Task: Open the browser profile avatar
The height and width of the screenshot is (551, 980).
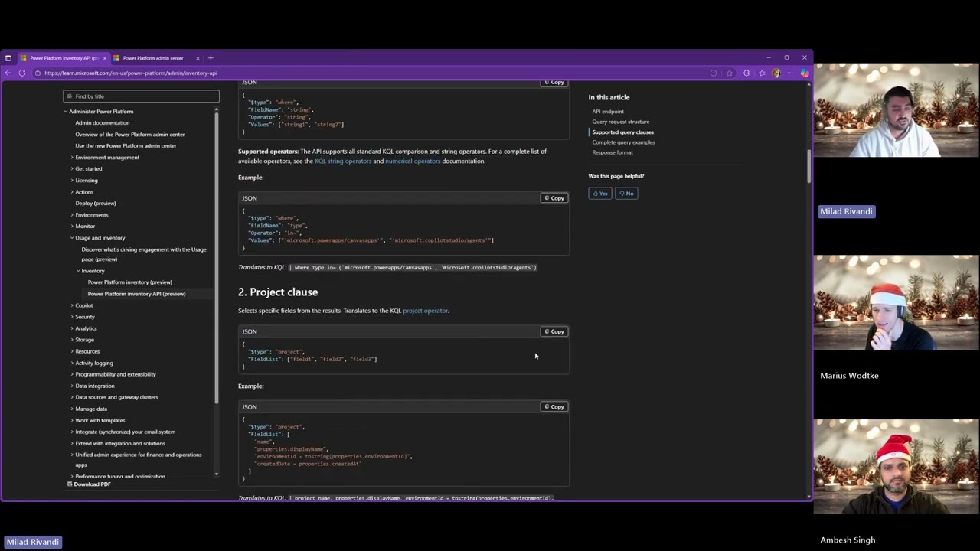Action: [x=776, y=73]
